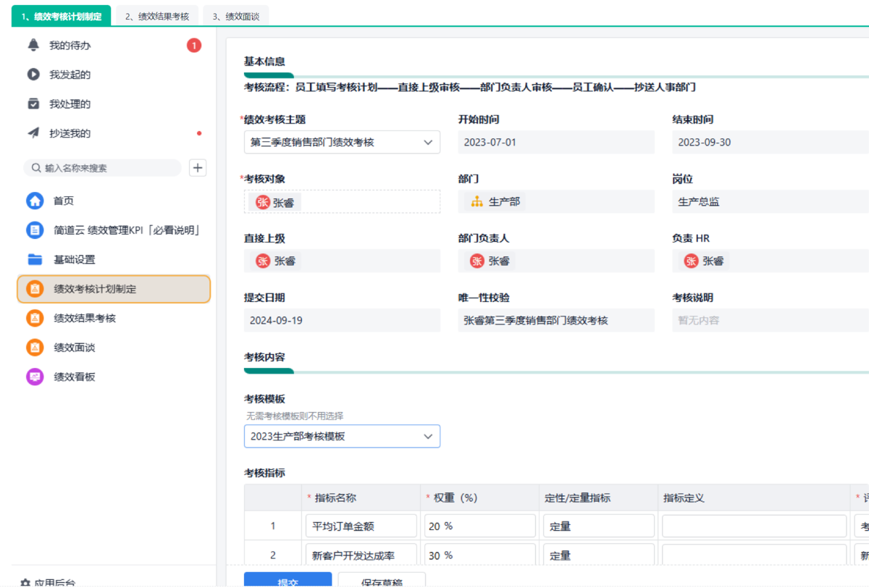The image size is (869, 588).
Task: Click the 岗位 field 生产总监
Action: (x=771, y=202)
